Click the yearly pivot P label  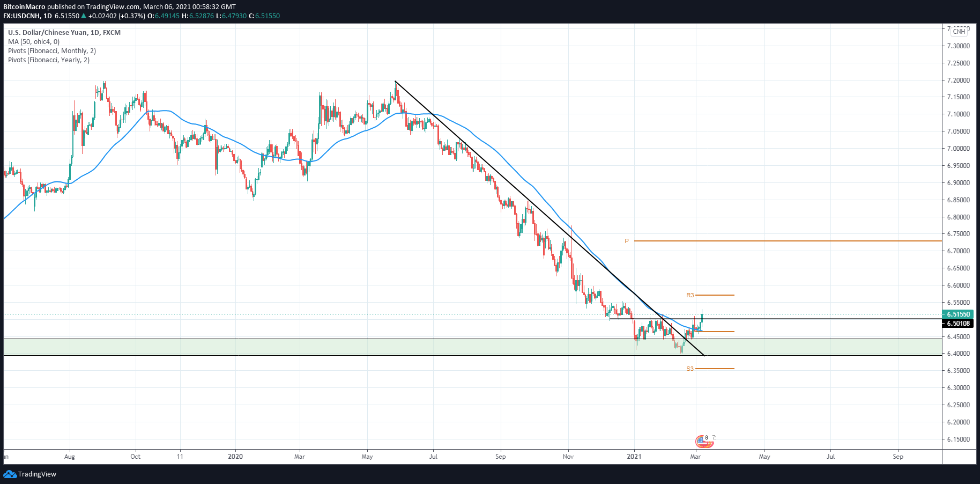click(627, 241)
